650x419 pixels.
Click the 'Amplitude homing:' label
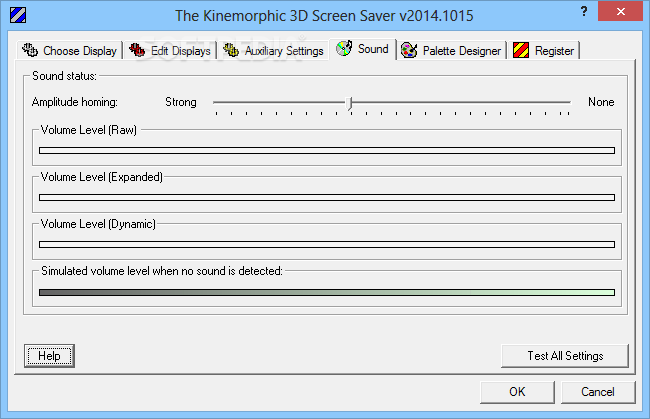pyautogui.click(x=75, y=102)
